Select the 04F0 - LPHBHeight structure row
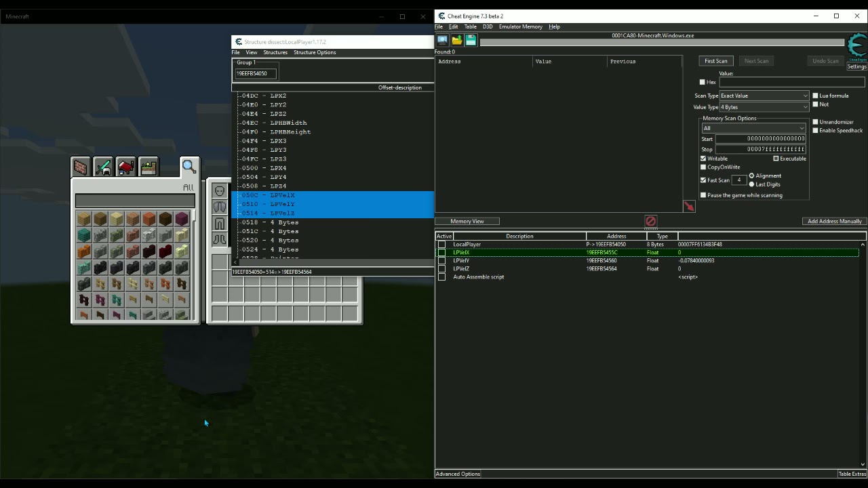The width and height of the screenshot is (868, 488). pos(276,131)
